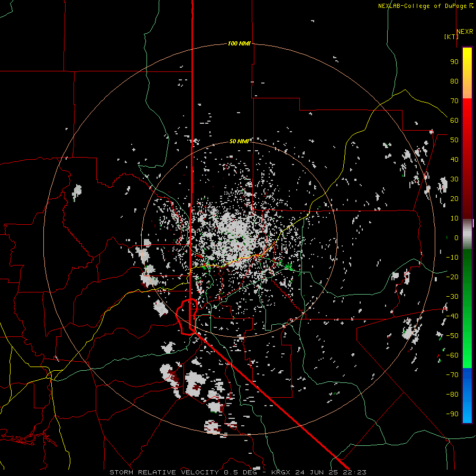This screenshot has width=476, height=476.
Task: Click the 100 NMI range ring label
Action: [x=239, y=43]
